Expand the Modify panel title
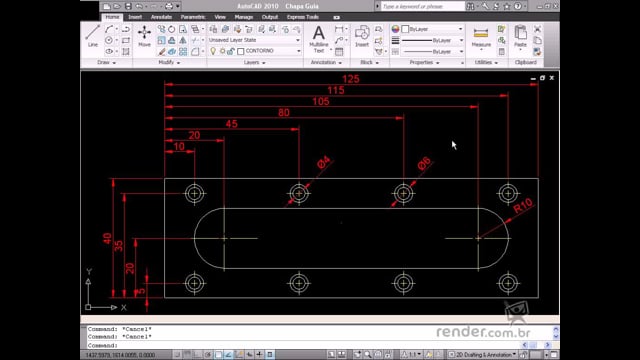Screen dimensions: 640x360 click(x=169, y=62)
